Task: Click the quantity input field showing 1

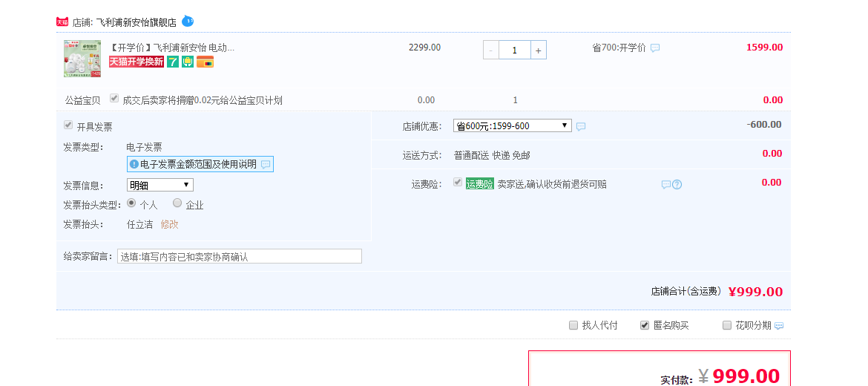Action: coord(514,50)
